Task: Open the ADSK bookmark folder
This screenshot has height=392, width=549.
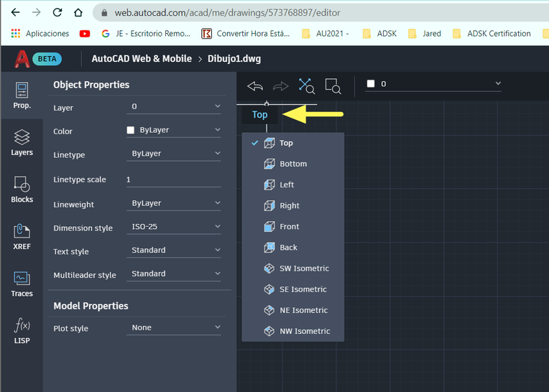Action: click(x=379, y=34)
